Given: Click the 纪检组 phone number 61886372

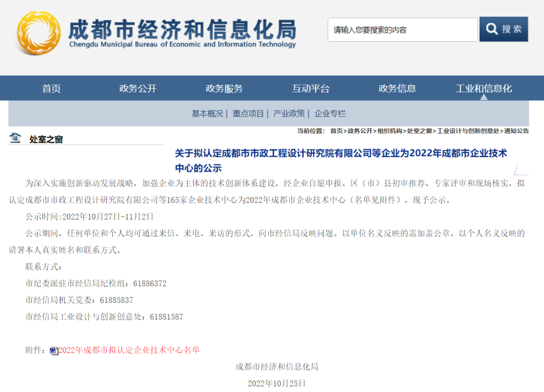Looking at the screenshot, I should (x=150, y=284).
